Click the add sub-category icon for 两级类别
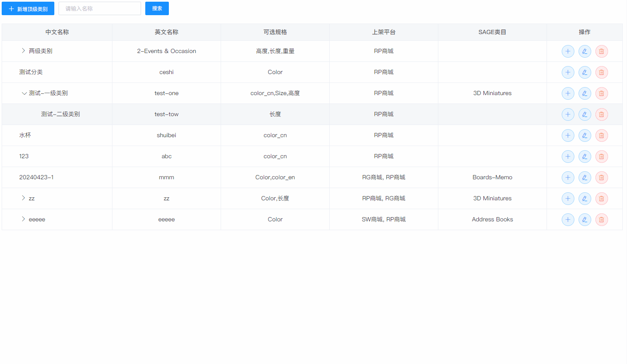Screen dimensions: 627x364 [568, 51]
